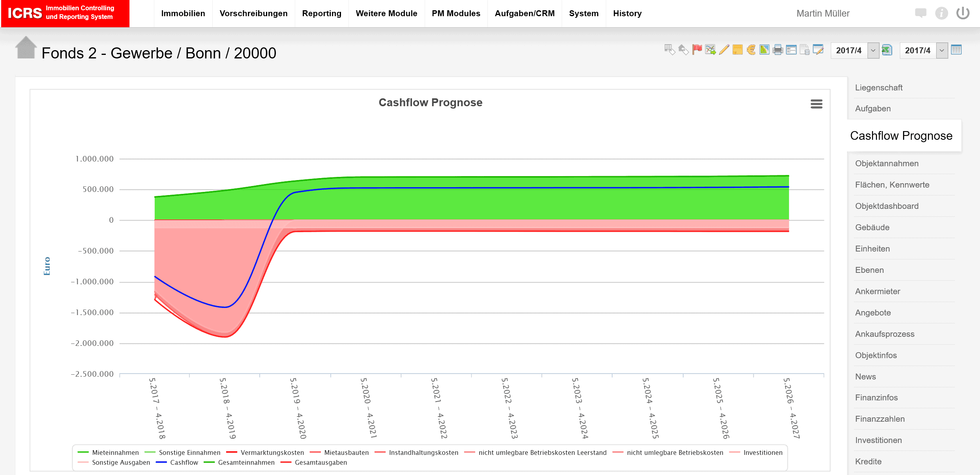Expand the first 2017/4 period dropdown
980x475 pixels.
(x=873, y=51)
